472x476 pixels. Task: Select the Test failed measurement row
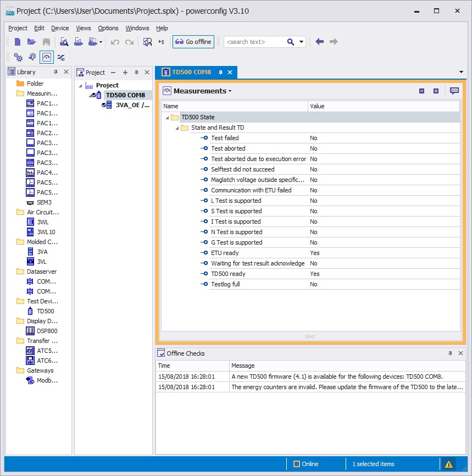[330, 138]
